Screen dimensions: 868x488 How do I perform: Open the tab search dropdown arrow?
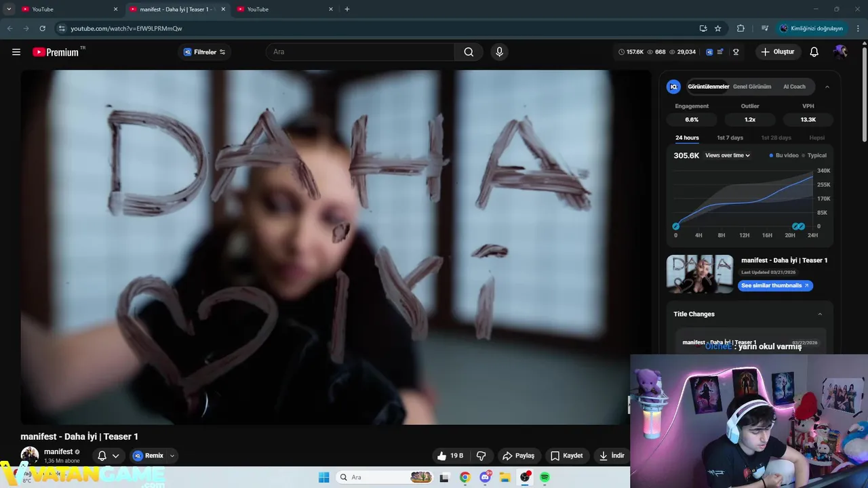(x=9, y=9)
